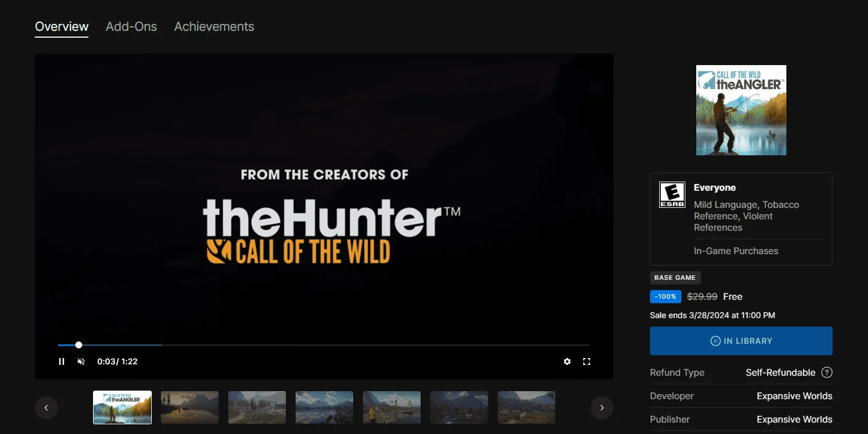Image resolution: width=868 pixels, height=434 pixels.
Task: Click the 0:03/ 1:22 video timestamp
Action: click(118, 361)
